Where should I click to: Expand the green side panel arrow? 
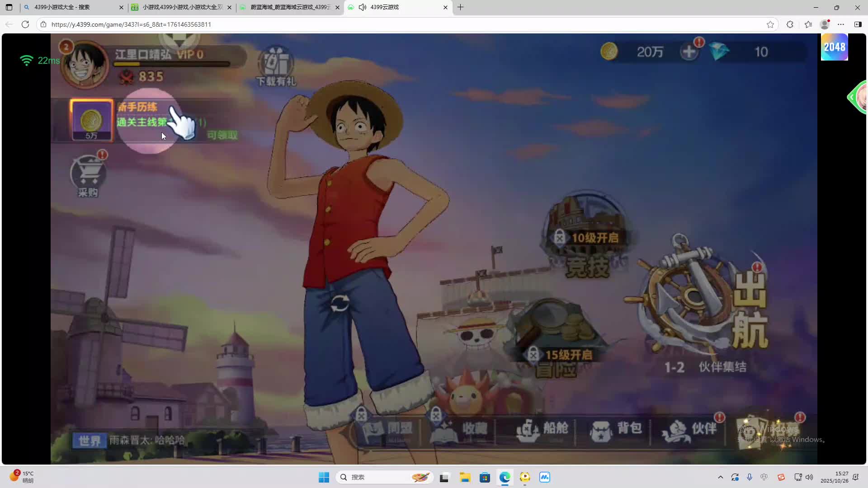coord(852,97)
